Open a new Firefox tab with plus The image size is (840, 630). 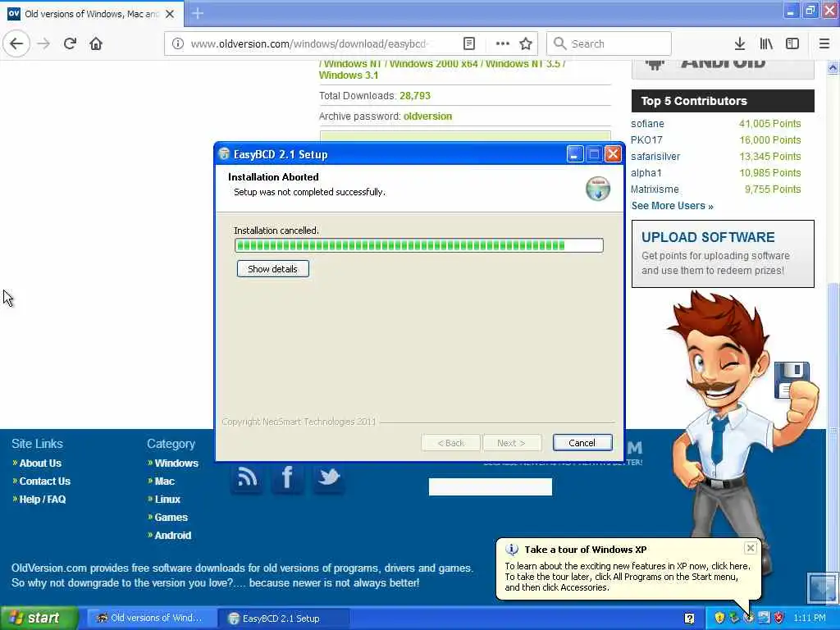[x=198, y=13]
